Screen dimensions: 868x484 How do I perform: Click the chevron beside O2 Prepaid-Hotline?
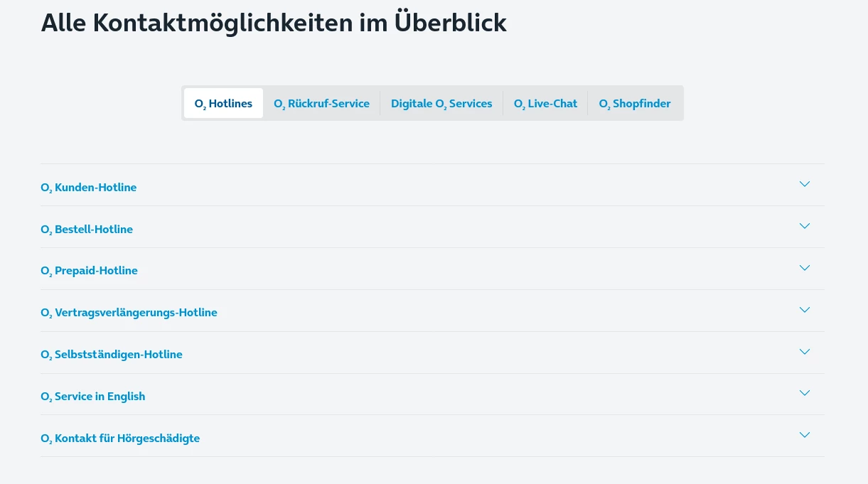pos(804,268)
